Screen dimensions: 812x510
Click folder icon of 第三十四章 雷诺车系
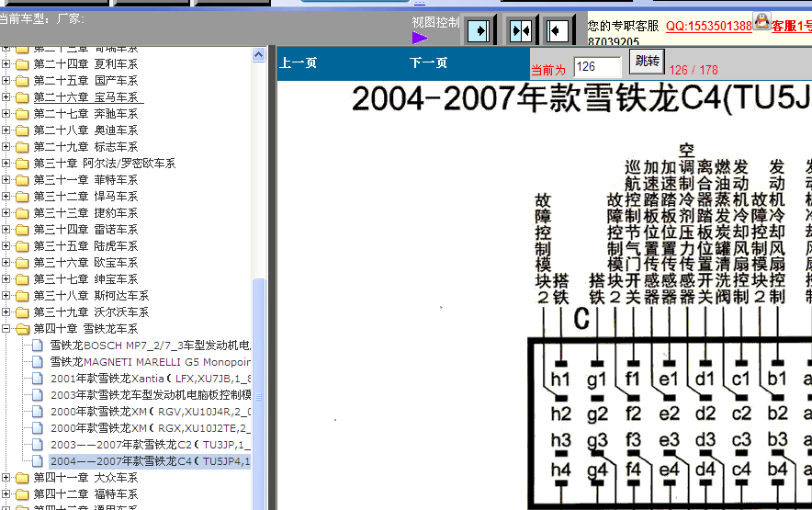coord(22,230)
